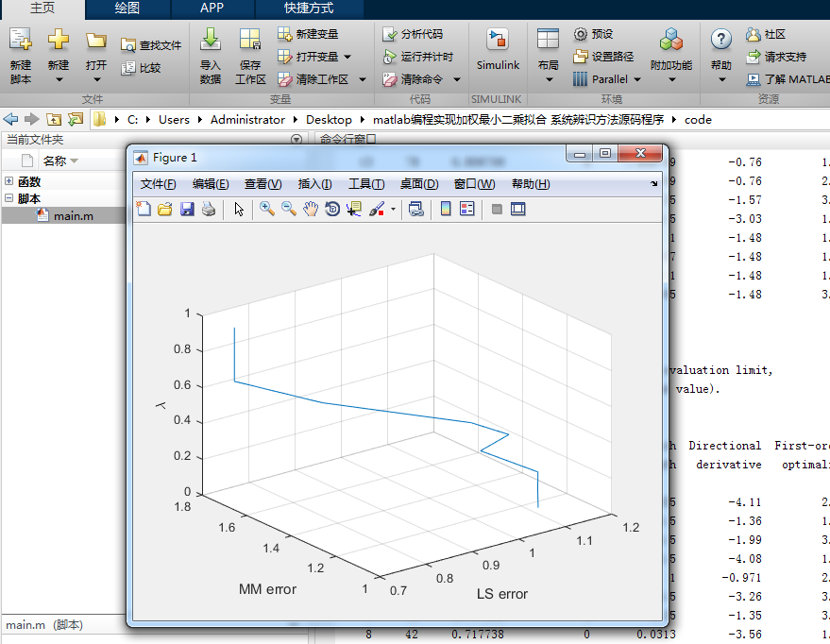Select the Data Cursor tool
Image resolution: width=830 pixels, height=644 pixels.
pyautogui.click(x=354, y=209)
